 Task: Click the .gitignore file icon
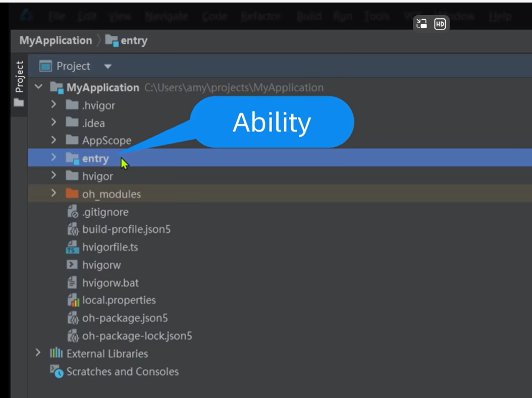pyautogui.click(x=73, y=212)
